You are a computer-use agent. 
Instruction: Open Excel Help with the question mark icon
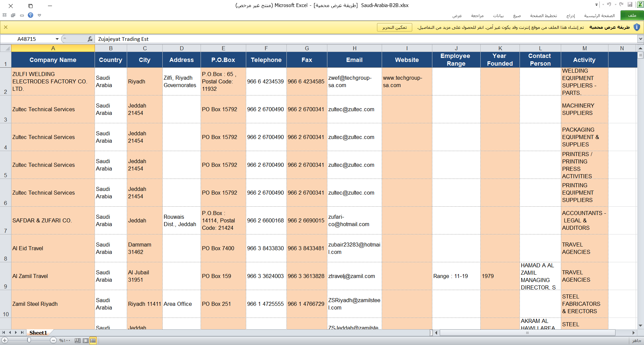tap(31, 15)
